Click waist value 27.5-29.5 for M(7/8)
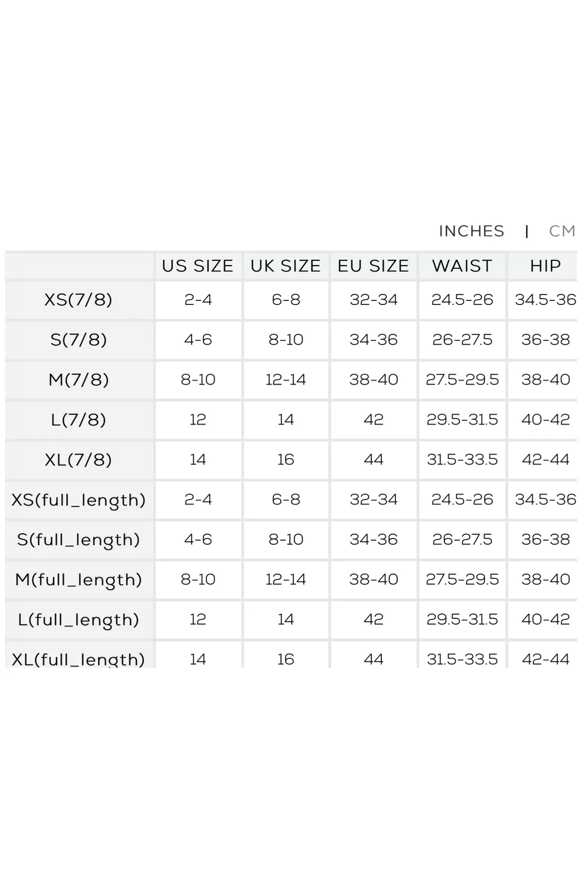Screen dimensions: 588x882 (x=462, y=379)
